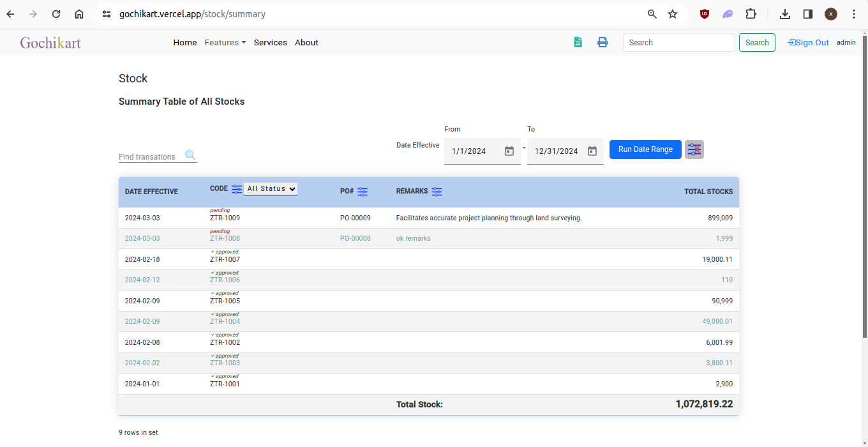Click filter icon next to CODE column

[x=237, y=189]
